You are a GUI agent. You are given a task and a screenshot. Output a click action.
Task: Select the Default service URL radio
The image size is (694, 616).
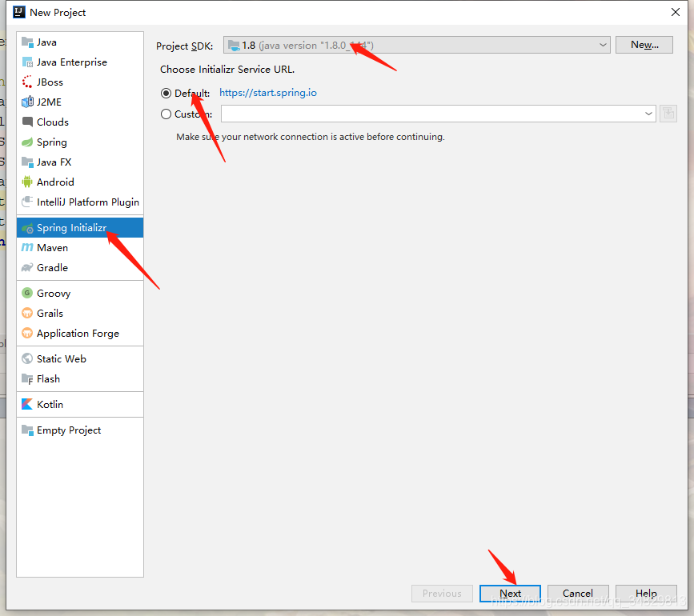coord(166,94)
